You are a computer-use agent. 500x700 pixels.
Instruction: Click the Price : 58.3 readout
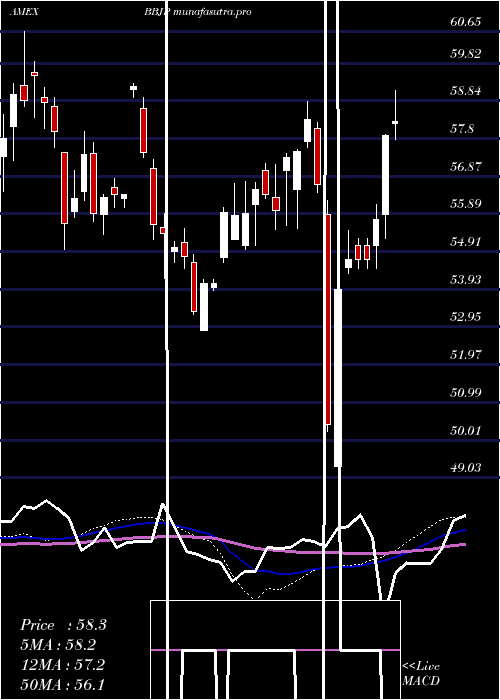click(63, 625)
